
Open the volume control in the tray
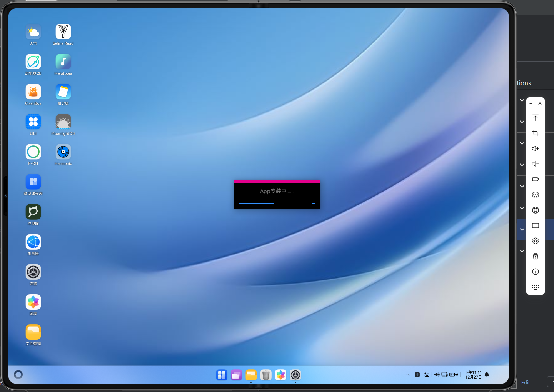[x=437, y=374]
